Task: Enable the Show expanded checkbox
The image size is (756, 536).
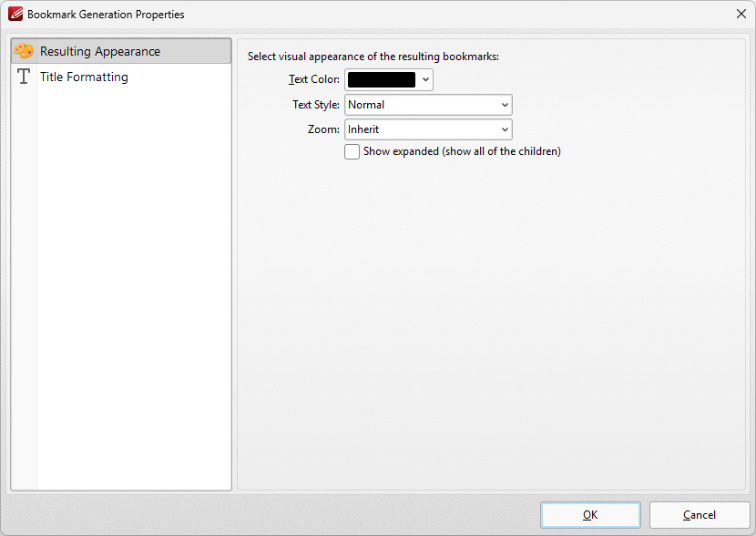Action: coord(352,152)
